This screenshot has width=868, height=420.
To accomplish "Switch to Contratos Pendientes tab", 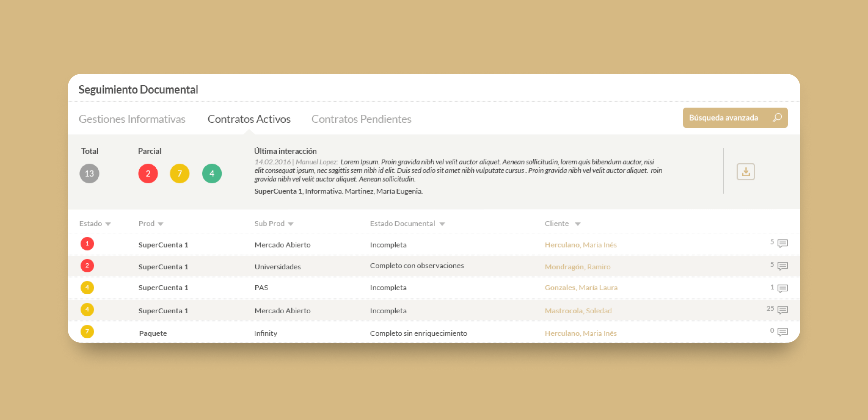I will click(x=361, y=119).
